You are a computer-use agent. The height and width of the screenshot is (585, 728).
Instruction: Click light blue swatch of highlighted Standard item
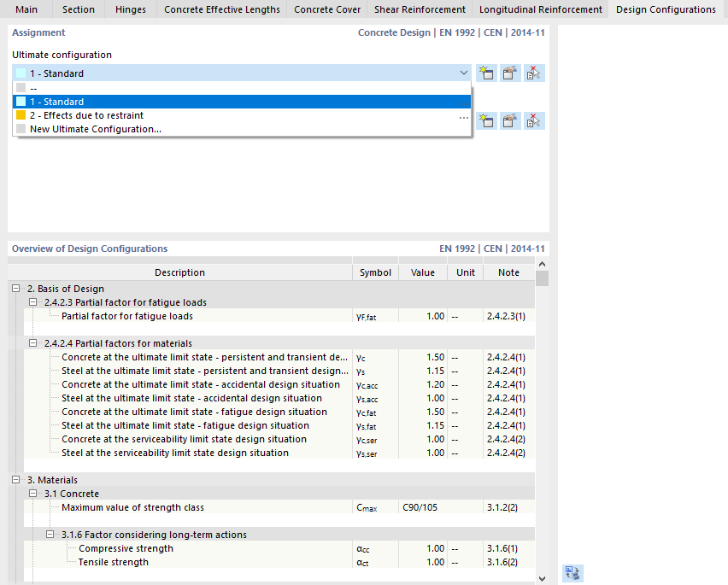coord(21,102)
